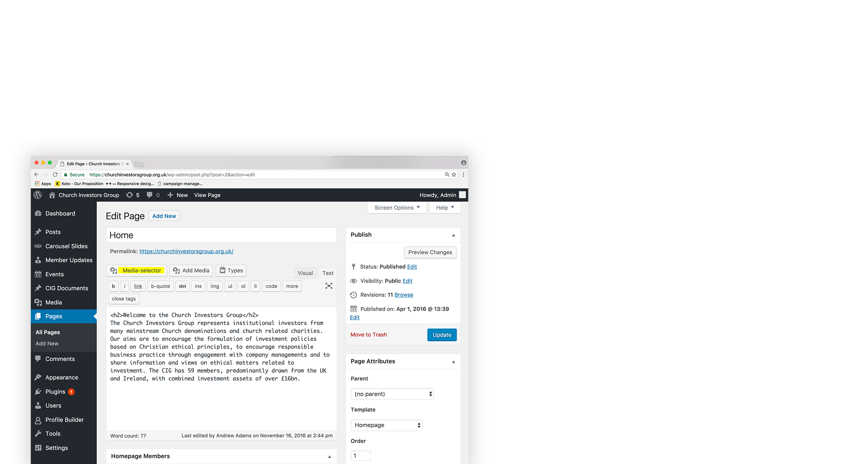Screen dimensions: 868x464
Task: Click the insert link icon
Action: (x=138, y=286)
